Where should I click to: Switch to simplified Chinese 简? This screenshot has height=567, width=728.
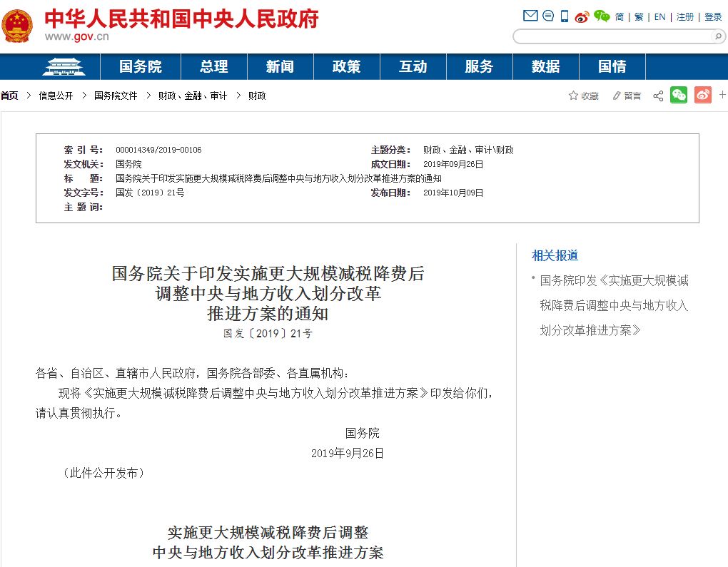620,17
